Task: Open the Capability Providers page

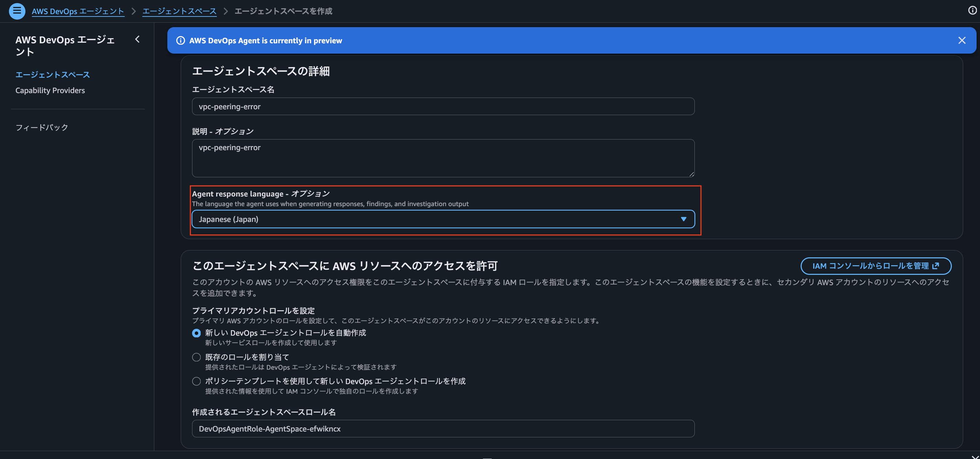Action: 50,90
